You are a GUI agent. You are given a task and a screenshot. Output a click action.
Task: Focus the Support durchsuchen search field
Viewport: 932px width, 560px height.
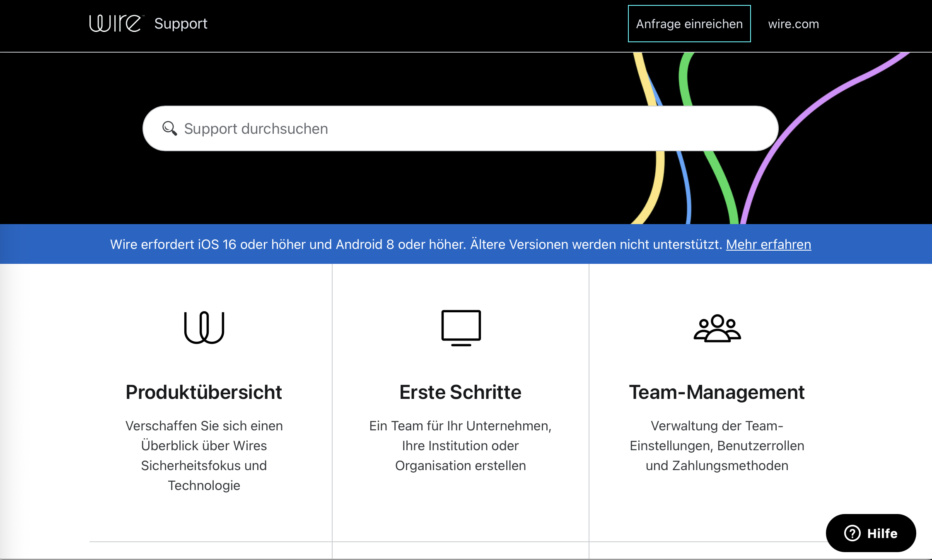460,128
